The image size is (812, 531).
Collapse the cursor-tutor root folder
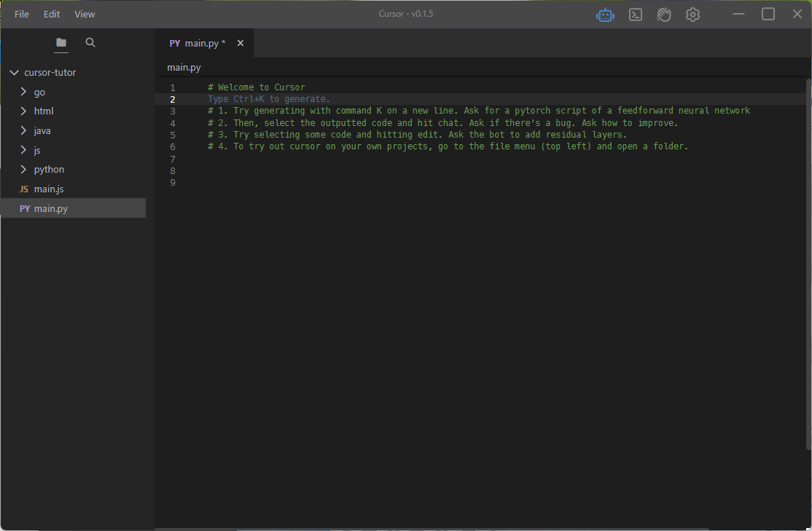[x=14, y=73]
